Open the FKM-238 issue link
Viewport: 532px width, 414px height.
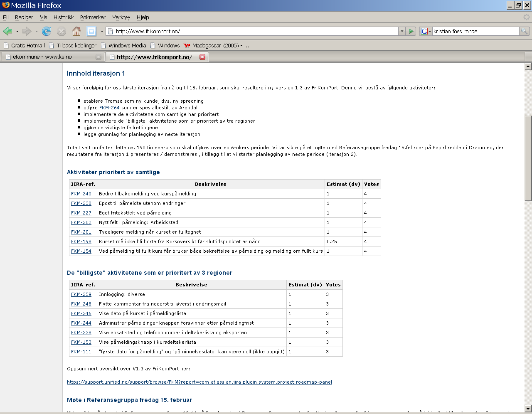pyautogui.click(x=81, y=333)
